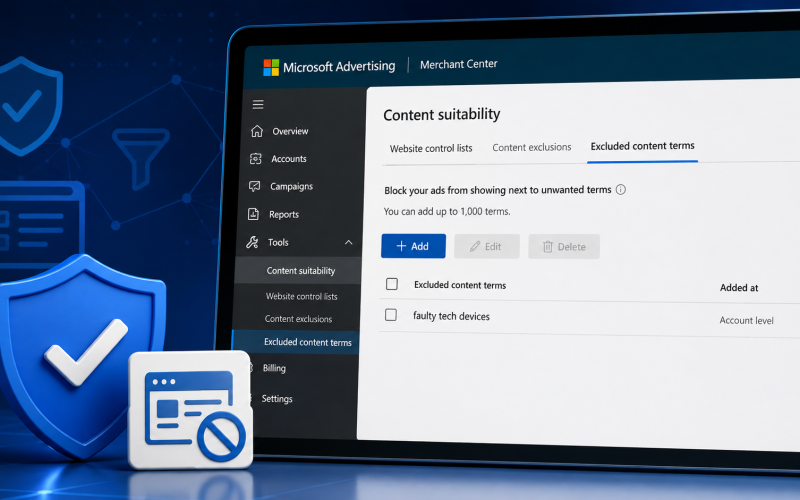Click the Tools wrench icon
The height and width of the screenshot is (500, 800).
coord(252,242)
